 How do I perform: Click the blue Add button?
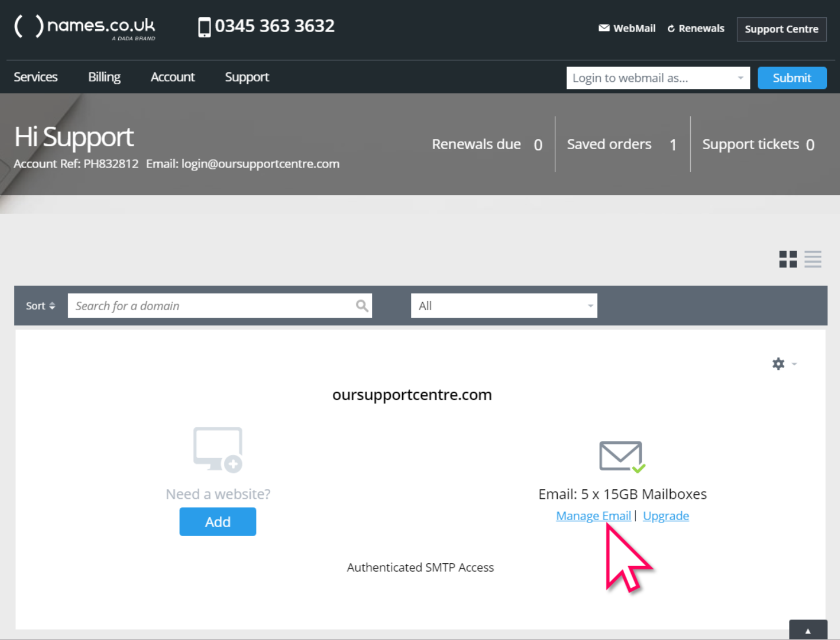coord(217,522)
